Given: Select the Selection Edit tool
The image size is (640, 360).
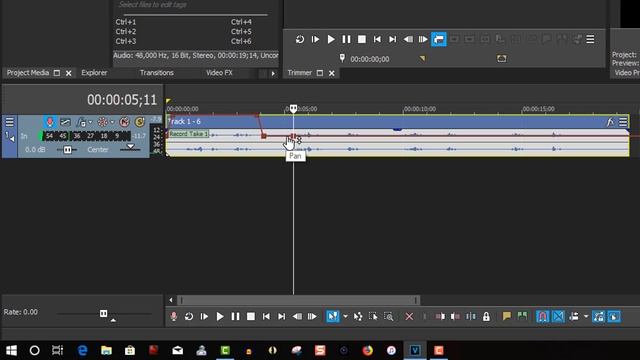Looking at the screenshot, I should pos(373,316).
